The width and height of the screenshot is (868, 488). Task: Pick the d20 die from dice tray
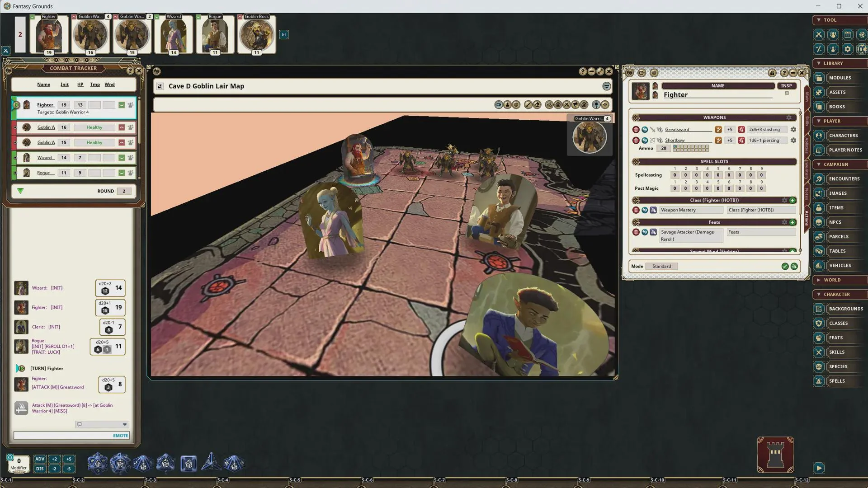[97, 463]
